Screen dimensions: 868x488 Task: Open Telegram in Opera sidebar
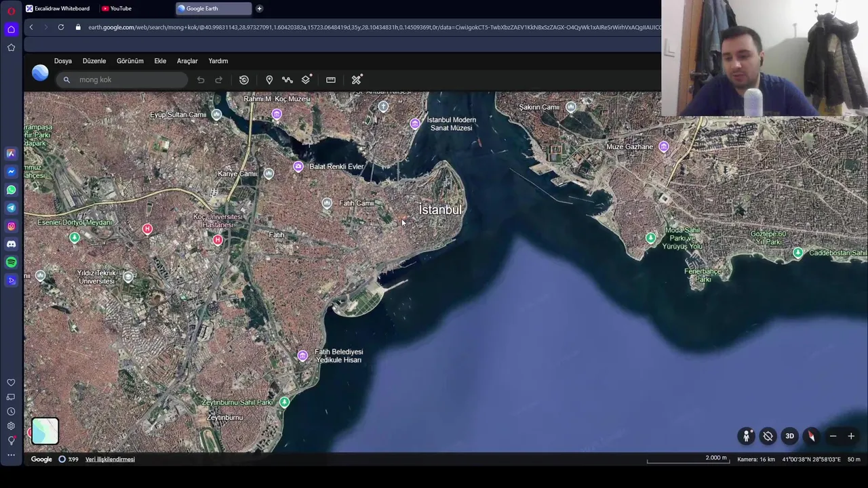pyautogui.click(x=11, y=208)
